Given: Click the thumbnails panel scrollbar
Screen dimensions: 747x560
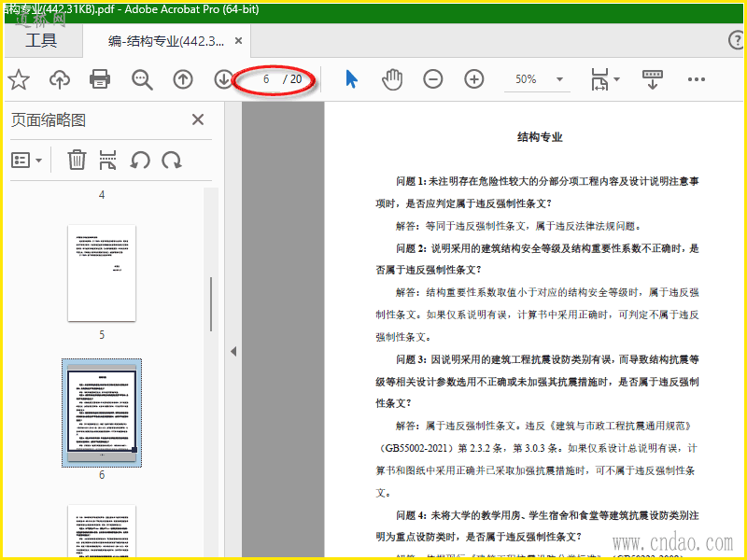Looking at the screenshot, I should pos(211,304).
